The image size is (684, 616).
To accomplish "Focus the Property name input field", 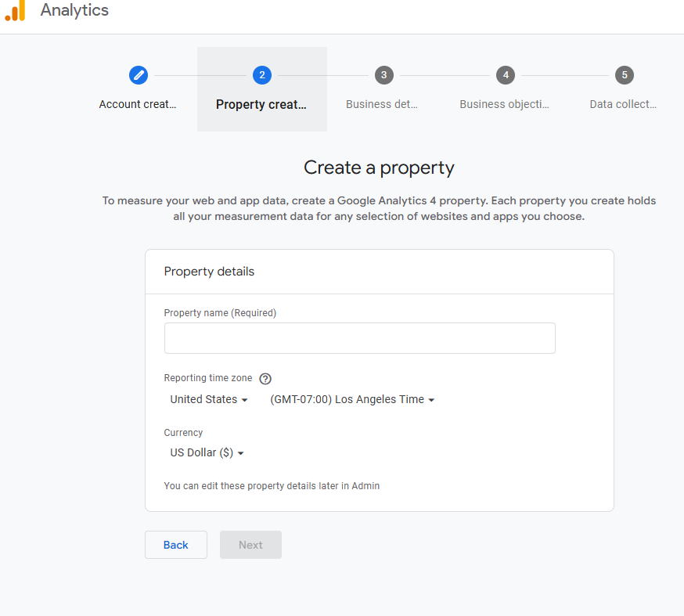I will 360,338.
